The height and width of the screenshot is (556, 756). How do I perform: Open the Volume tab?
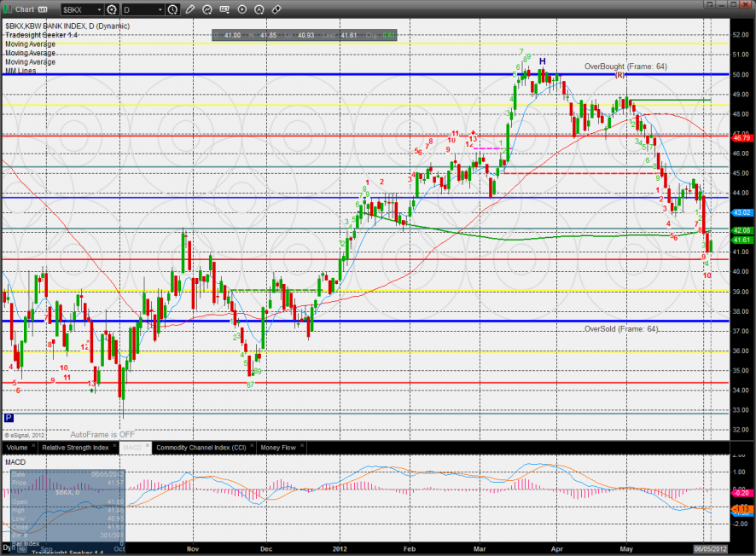pos(16,447)
